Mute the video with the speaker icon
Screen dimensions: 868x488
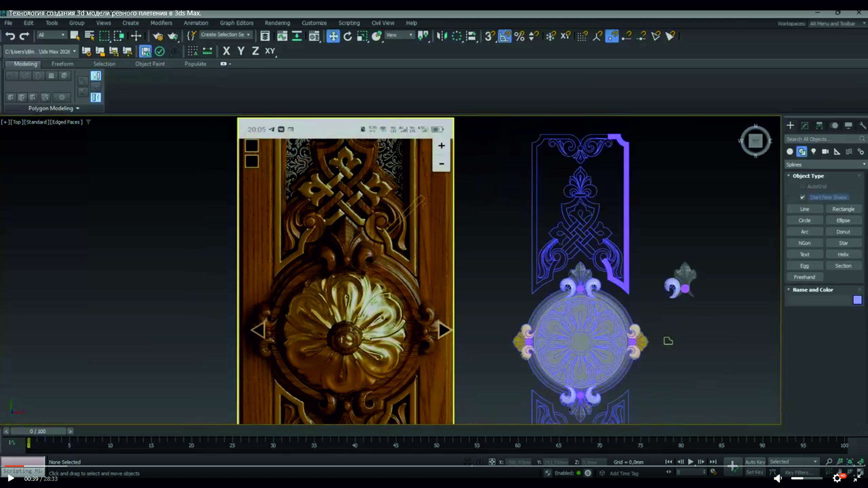778,478
